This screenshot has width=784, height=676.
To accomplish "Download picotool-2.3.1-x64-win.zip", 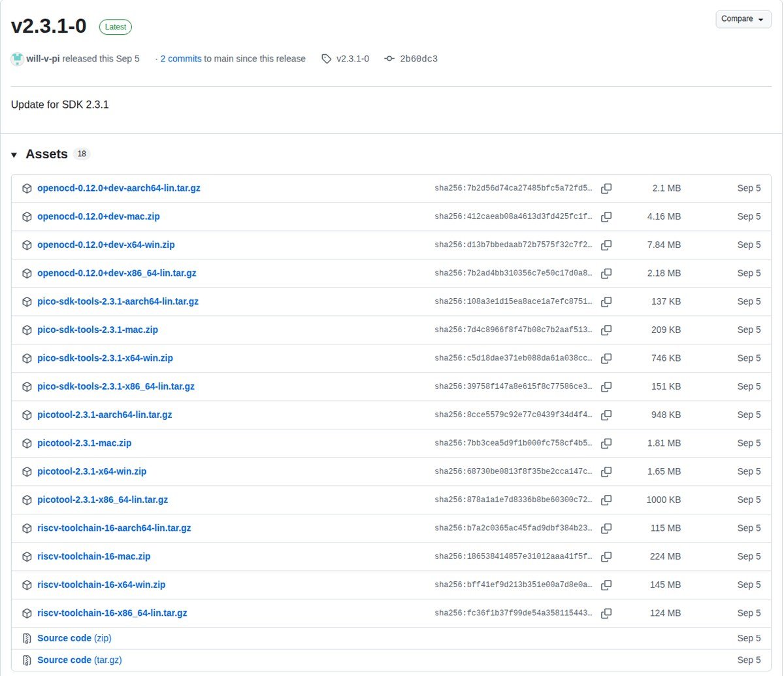I will click(x=91, y=471).
